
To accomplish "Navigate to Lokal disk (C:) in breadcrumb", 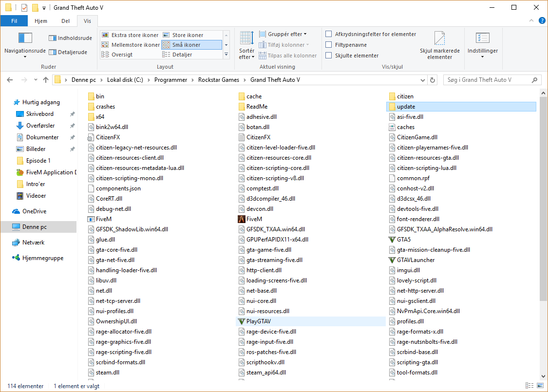I will click(125, 80).
